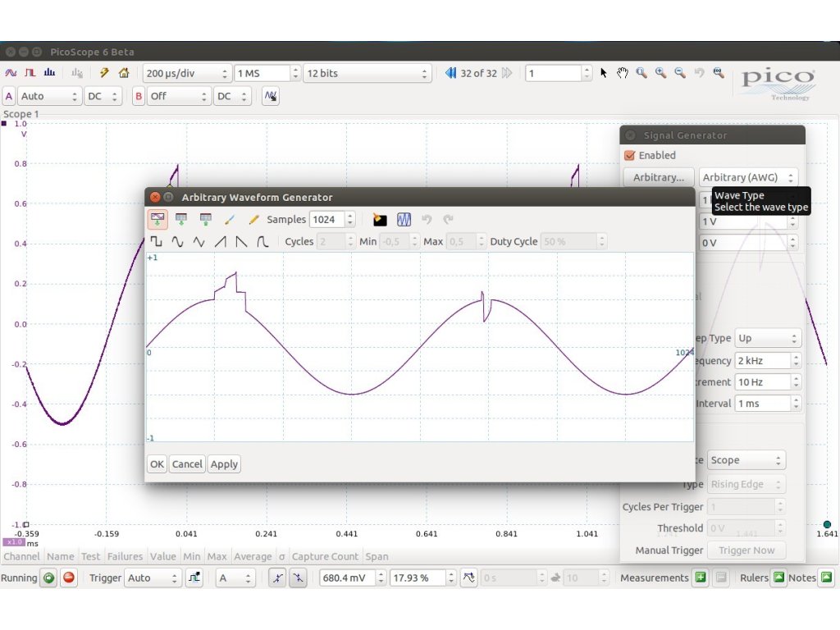Click Apply in Arbitrary Waveform Generator
840x630 pixels.
point(224,464)
